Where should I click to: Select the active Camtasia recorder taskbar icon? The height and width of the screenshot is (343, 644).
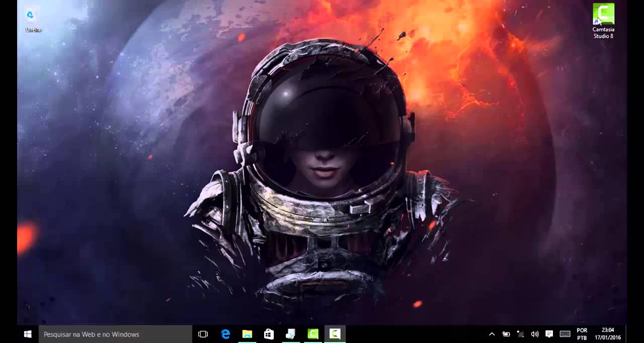(x=335, y=334)
